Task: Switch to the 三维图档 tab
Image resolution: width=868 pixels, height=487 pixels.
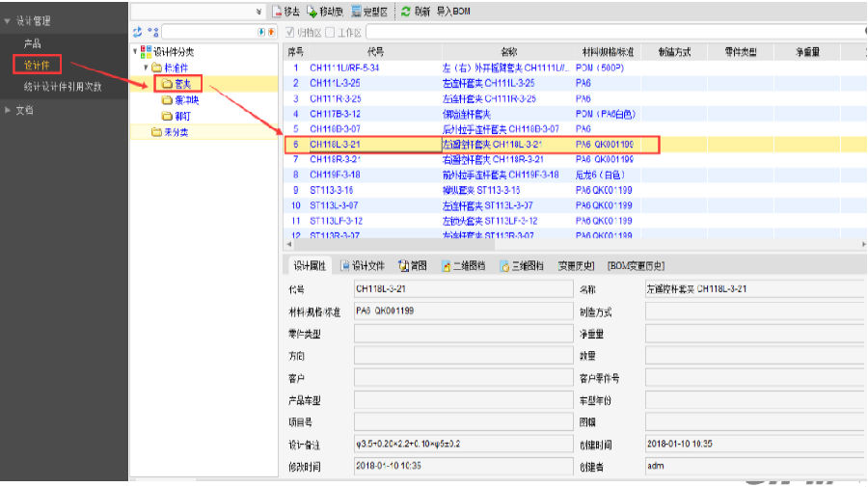Action: (x=522, y=266)
